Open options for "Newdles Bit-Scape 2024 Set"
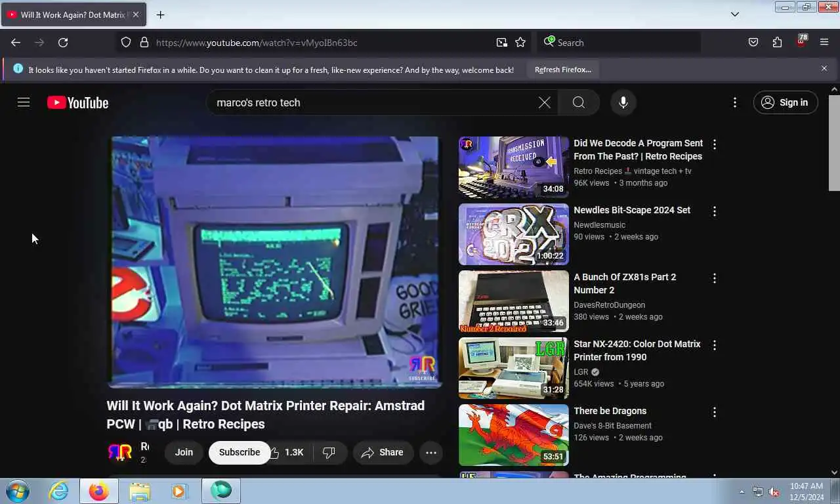The height and width of the screenshot is (504, 840). point(715,211)
